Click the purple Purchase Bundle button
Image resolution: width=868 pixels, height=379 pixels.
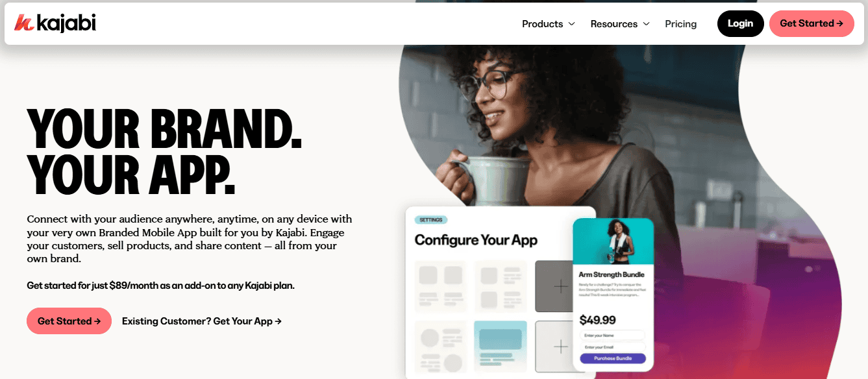point(612,358)
